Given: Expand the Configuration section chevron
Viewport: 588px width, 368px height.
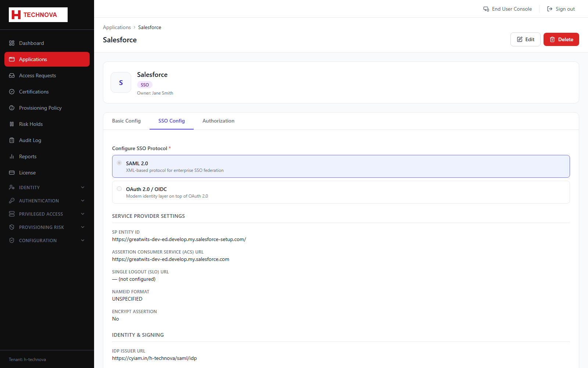Looking at the screenshot, I should [83, 240].
